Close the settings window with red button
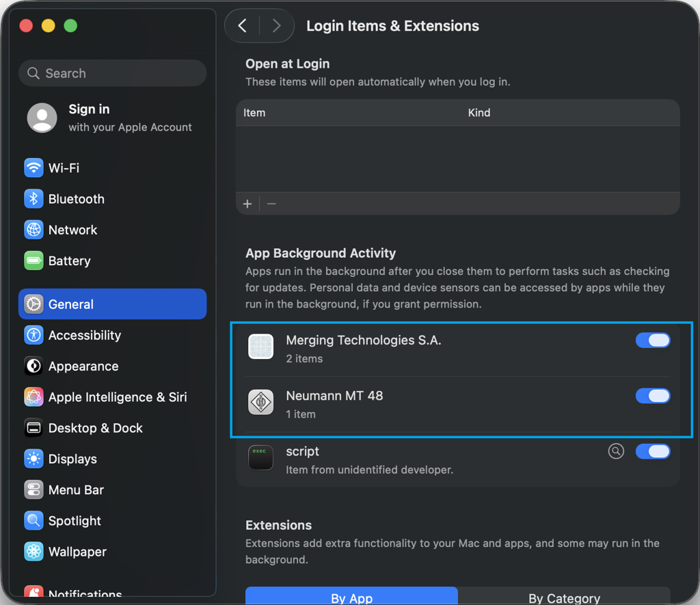 click(x=27, y=26)
